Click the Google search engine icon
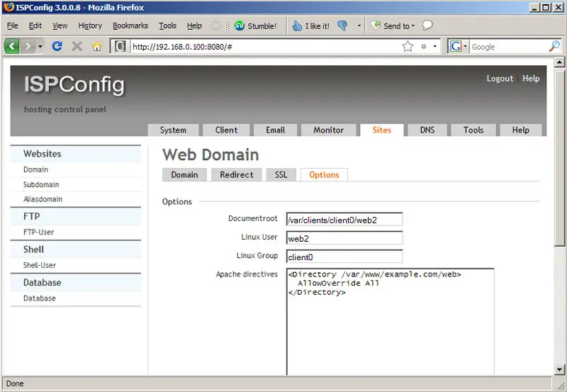 [x=455, y=46]
